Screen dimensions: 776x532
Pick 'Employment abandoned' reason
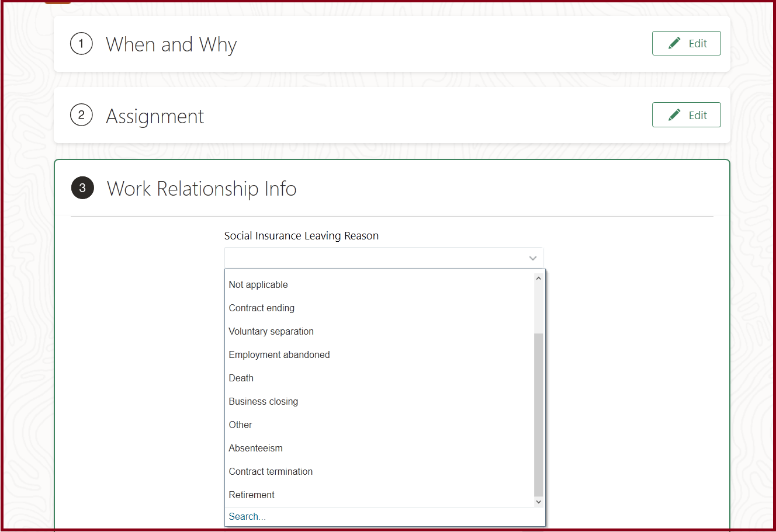[279, 355]
